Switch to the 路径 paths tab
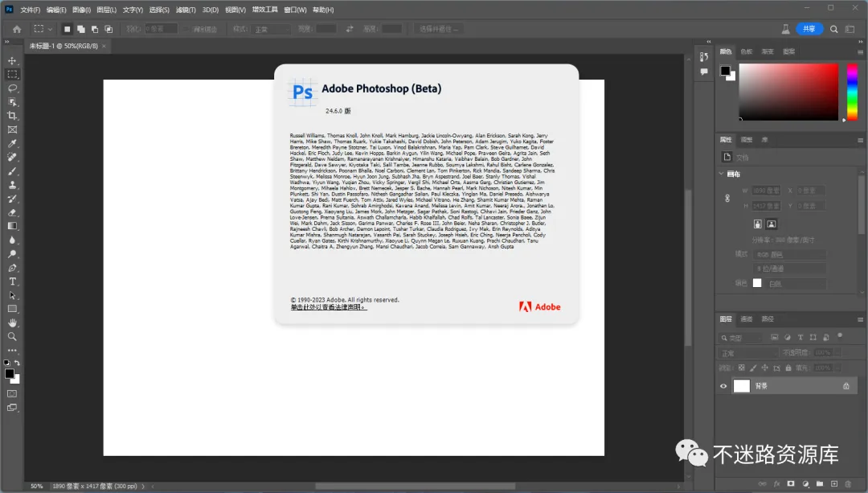Viewport: 868px width, 493px height. pos(768,319)
